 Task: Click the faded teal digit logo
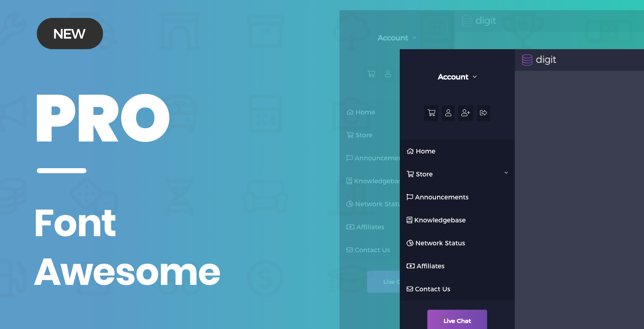pos(479,21)
